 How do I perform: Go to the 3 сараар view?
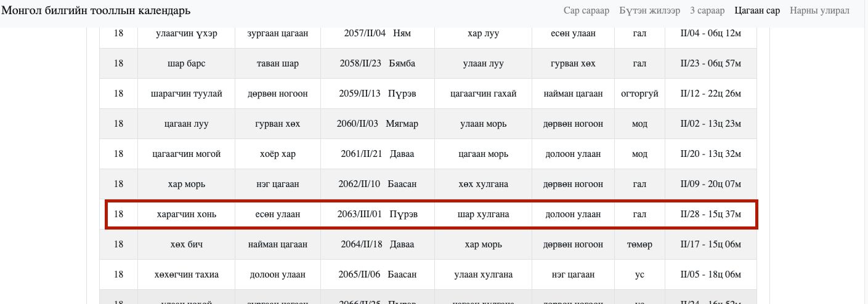click(x=707, y=10)
